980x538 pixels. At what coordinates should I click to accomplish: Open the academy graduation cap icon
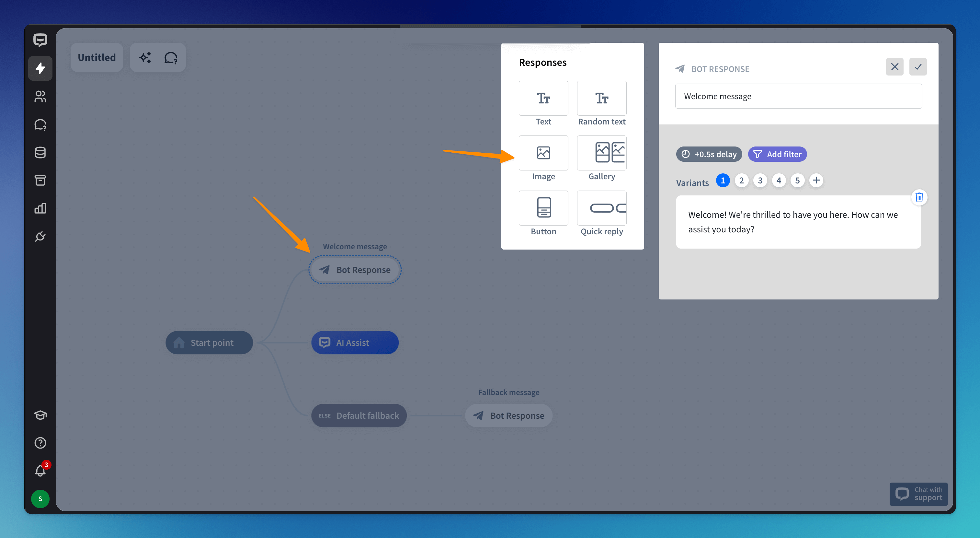pos(40,415)
